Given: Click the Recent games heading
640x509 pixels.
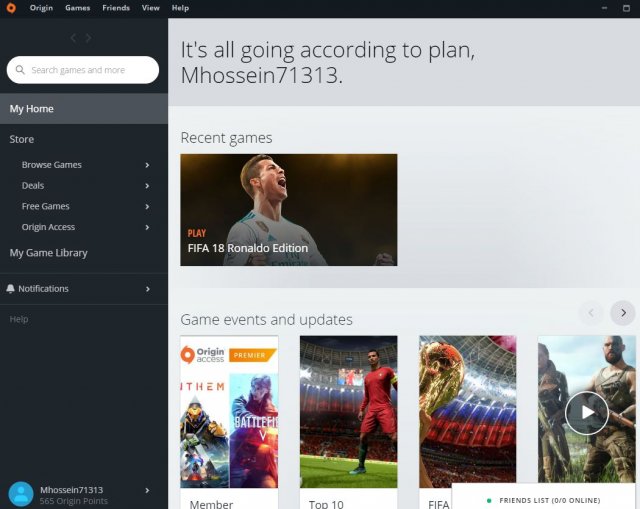Looking at the screenshot, I should point(227,138).
